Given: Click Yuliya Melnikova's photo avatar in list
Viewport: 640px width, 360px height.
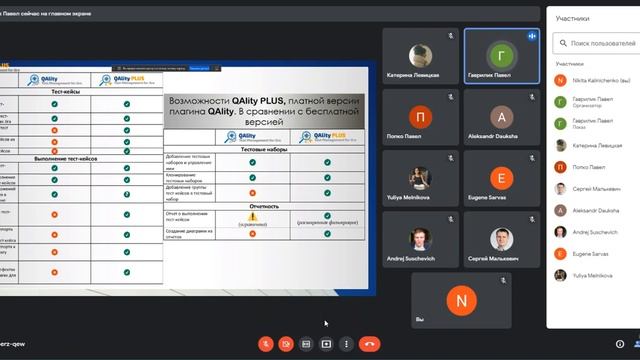Looking at the screenshot, I should [x=560, y=275].
